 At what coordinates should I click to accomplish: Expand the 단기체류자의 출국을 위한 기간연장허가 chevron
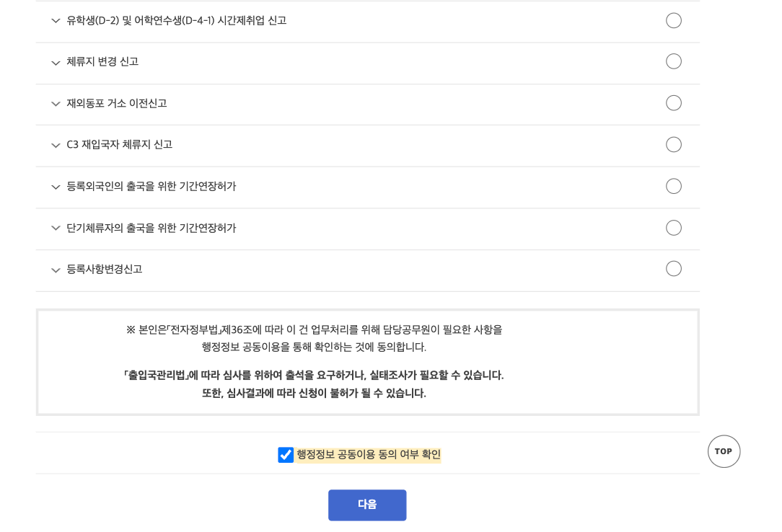click(56, 229)
